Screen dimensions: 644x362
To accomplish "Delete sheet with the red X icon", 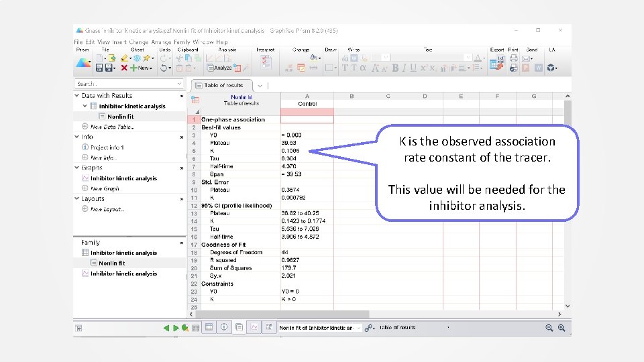I will pos(124,68).
